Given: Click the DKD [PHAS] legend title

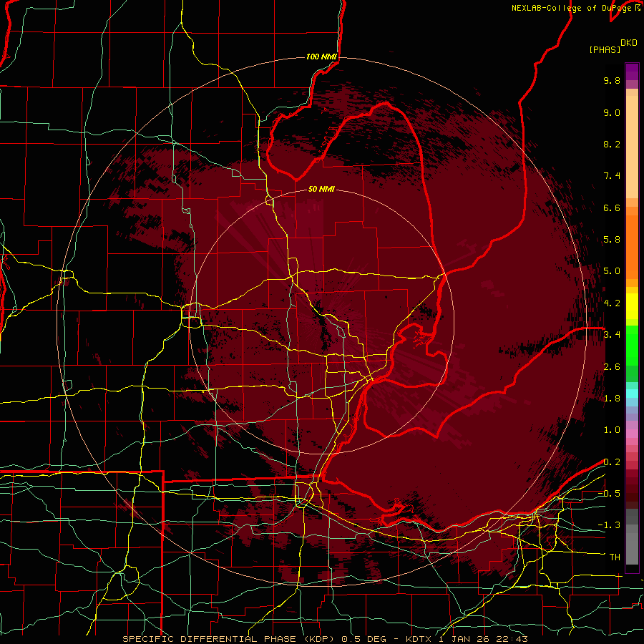Looking at the screenshot, I should (x=613, y=47).
